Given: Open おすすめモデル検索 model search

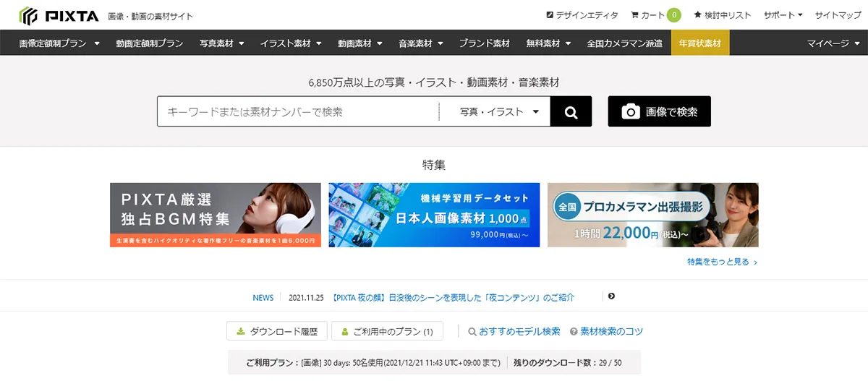Looking at the screenshot, I should (x=514, y=332).
